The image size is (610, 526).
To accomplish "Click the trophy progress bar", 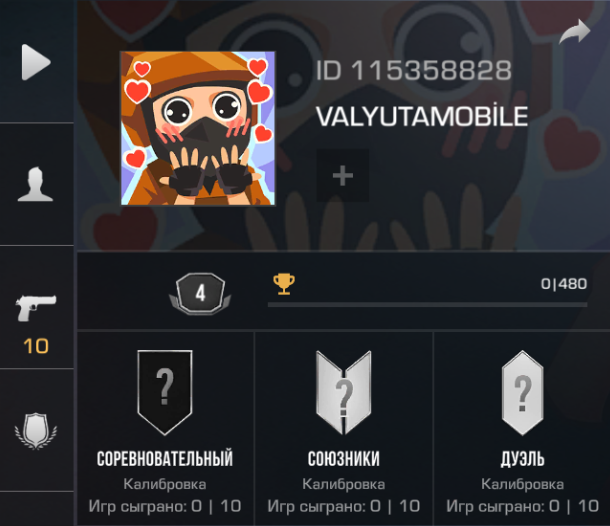I will click(x=428, y=305).
